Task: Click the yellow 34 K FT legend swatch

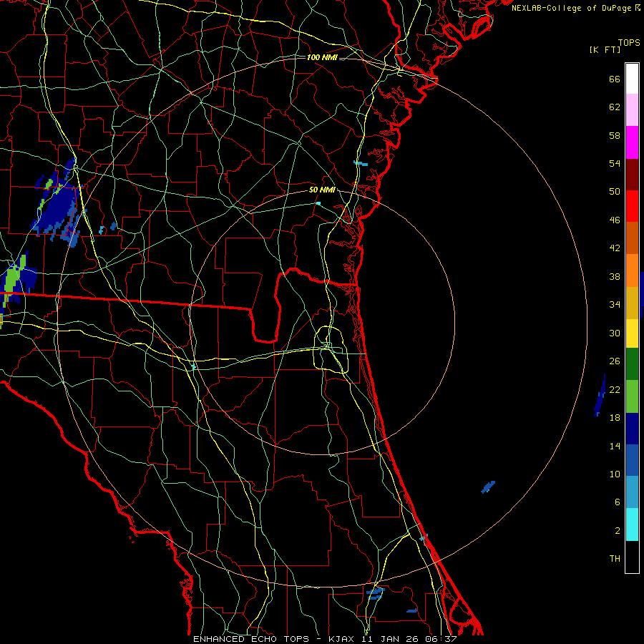Action: [x=632, y=333]
